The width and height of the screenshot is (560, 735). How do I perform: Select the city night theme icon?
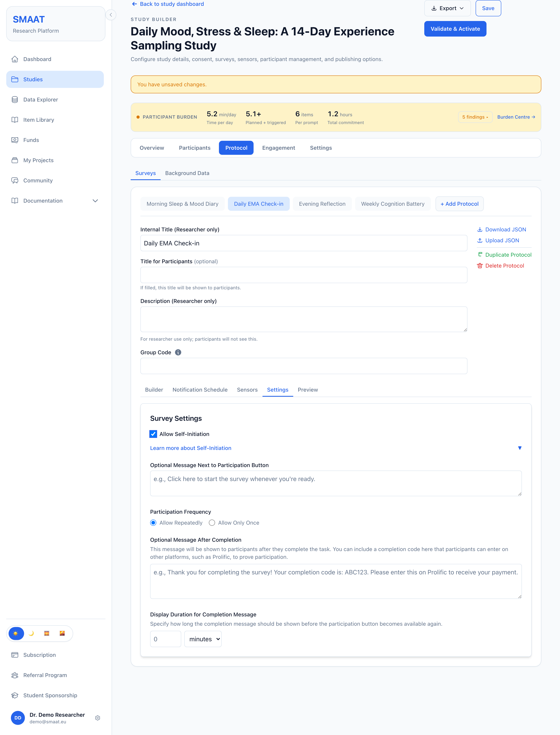62,633
